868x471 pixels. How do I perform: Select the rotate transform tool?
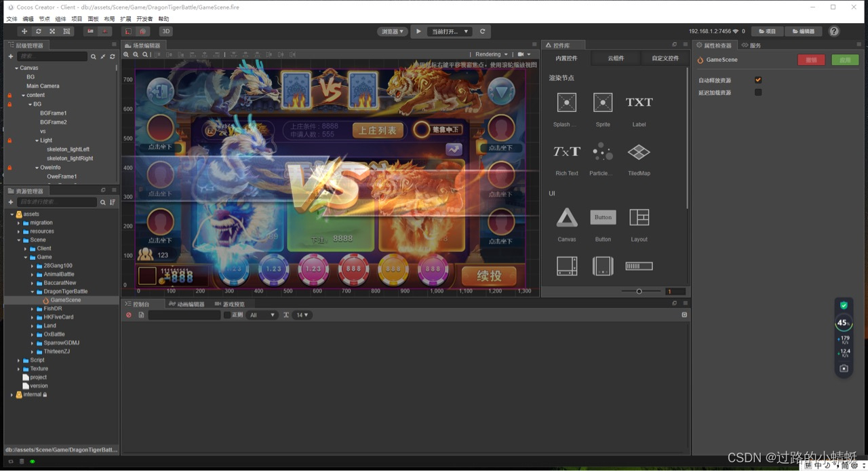(x=38, y=31)
